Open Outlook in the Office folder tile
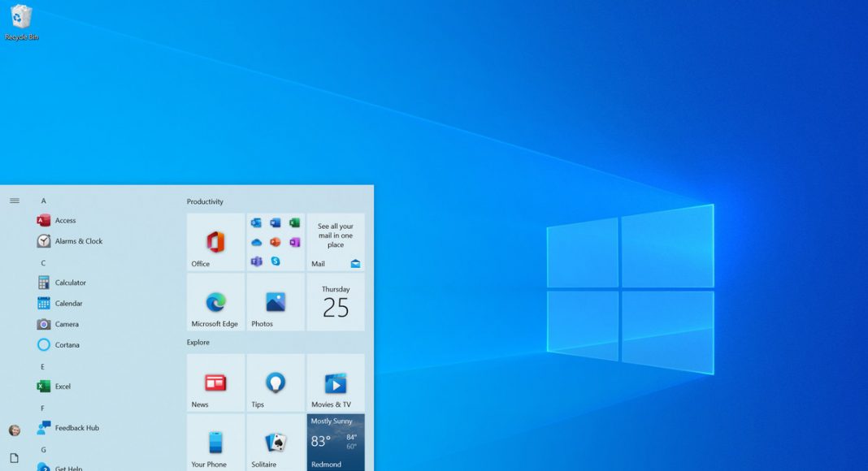Screen dimensions: 868x471 coord(256,223)
